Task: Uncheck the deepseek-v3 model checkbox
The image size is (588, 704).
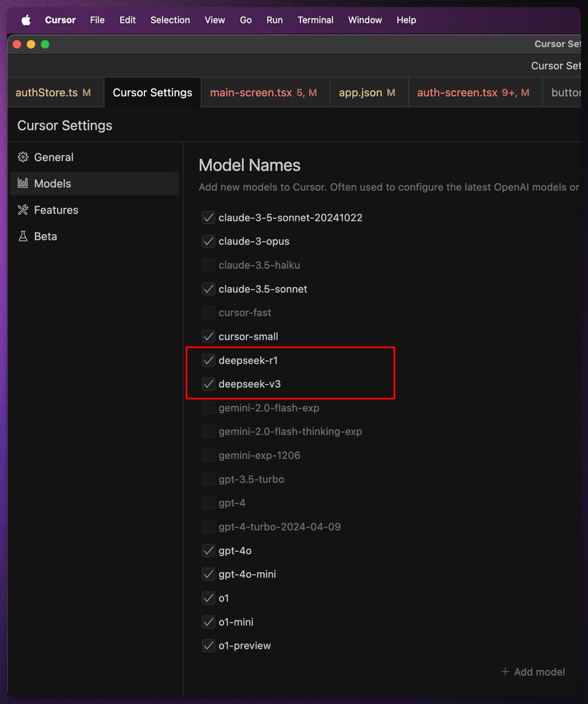Action: [208, 384]
